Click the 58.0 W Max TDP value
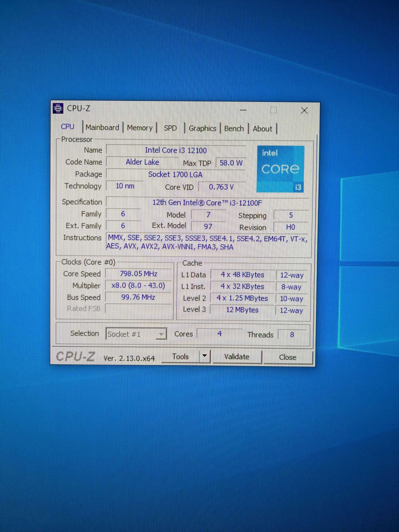The width and height of the screenshot is (399, 532). pos(231,163)
